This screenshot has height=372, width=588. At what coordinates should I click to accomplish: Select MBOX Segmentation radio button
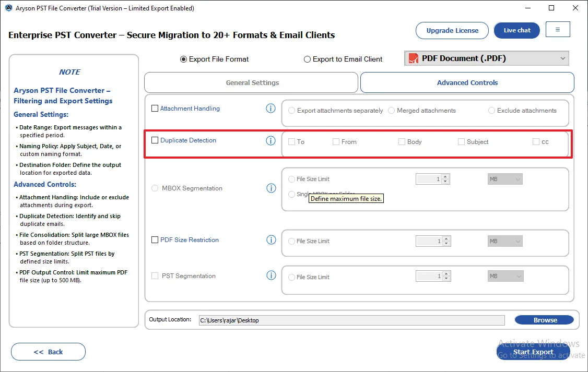point(155,188)
